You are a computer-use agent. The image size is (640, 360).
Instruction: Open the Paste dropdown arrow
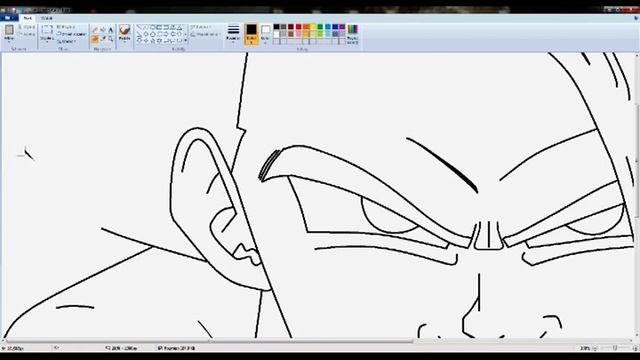(x=9, y=41)
